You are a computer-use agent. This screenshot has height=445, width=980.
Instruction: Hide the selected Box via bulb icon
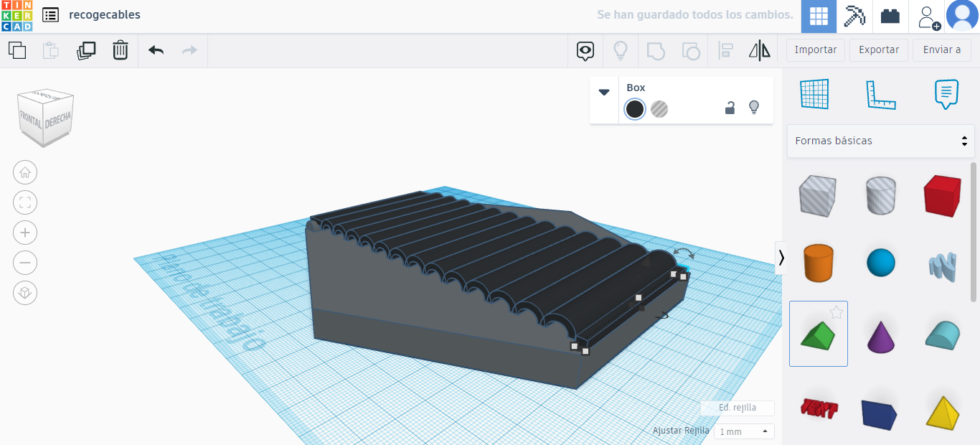pos(754,108)
